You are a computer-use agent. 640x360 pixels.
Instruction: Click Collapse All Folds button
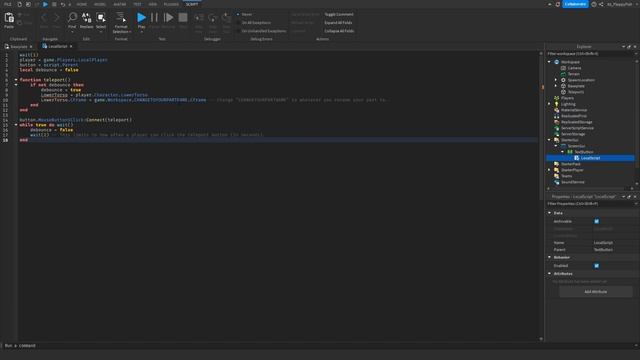coord(339,31)
